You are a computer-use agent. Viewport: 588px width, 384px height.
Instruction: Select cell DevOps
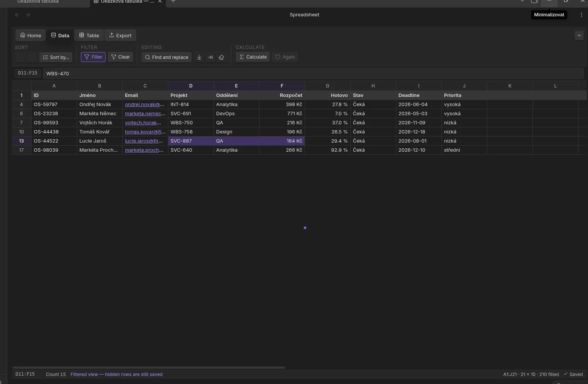pyautogui.click(x=236, y=114)
